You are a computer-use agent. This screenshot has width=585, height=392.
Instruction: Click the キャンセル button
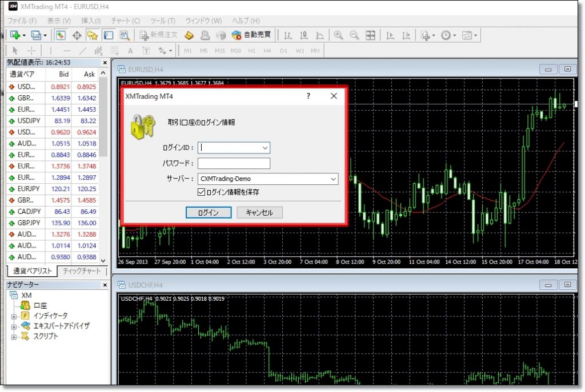pos(259,212)
